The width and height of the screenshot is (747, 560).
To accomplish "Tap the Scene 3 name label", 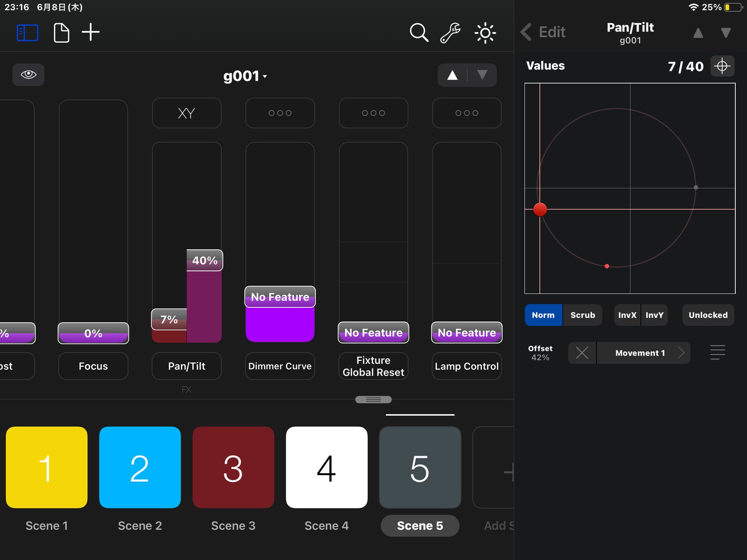I will coord(233,526).
